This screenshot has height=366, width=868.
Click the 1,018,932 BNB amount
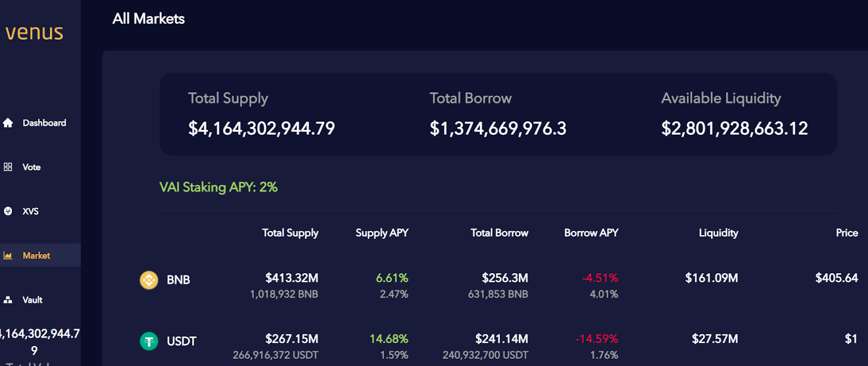pyautogui.click(x=284, y=294)
